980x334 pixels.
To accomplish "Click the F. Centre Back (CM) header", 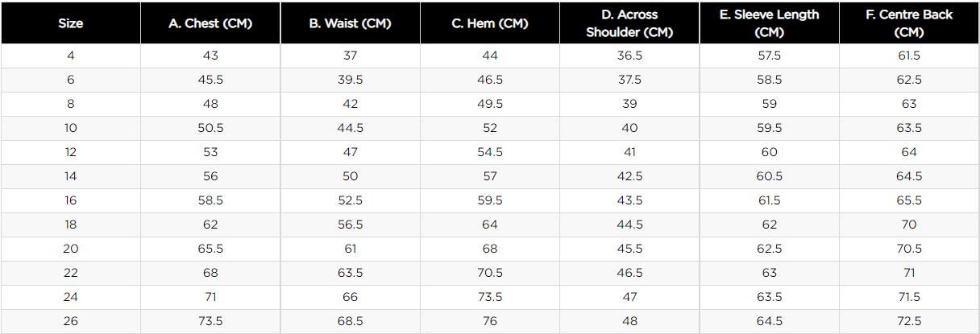I will click(909, 23).
